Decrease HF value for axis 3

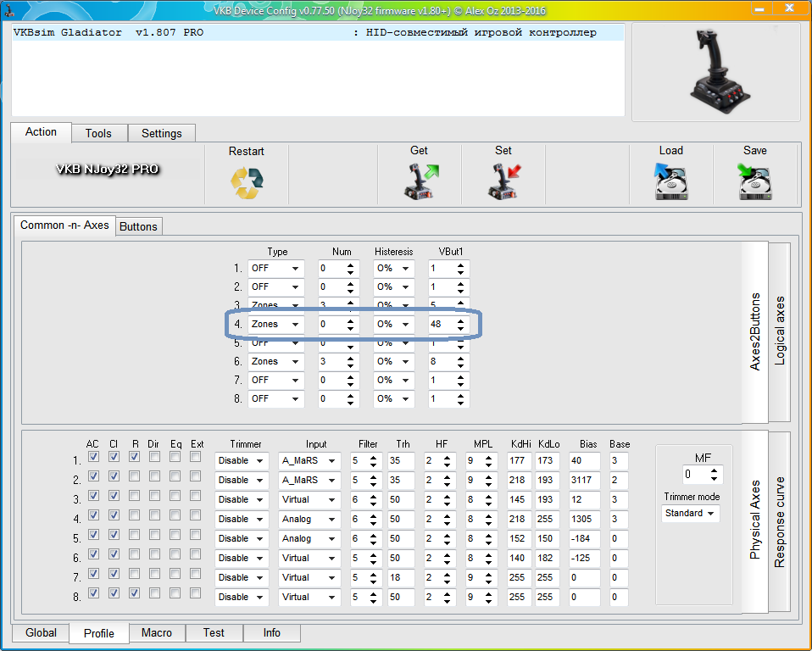tap(447, 503)
